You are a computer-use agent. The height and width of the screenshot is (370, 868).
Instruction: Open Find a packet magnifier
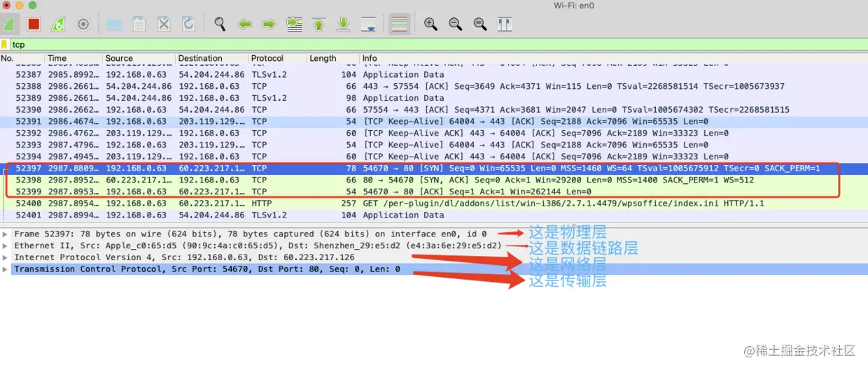click(x=220, y=24)
